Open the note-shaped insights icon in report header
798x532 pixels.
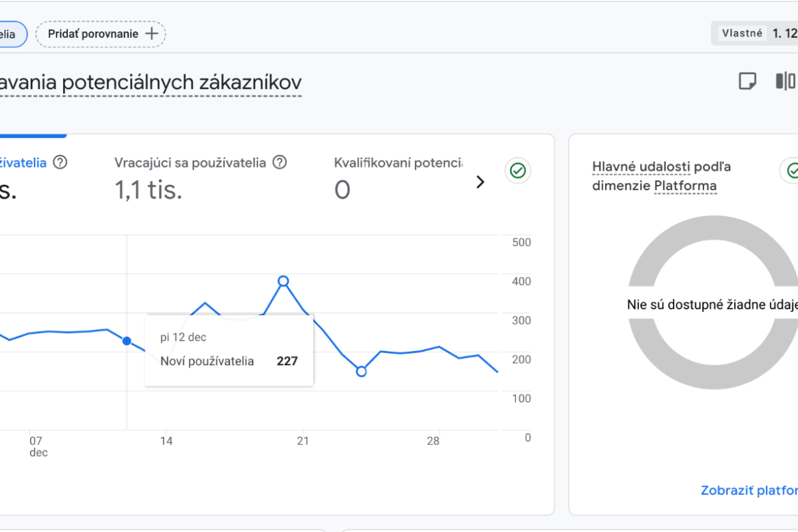tap(747, 81)
